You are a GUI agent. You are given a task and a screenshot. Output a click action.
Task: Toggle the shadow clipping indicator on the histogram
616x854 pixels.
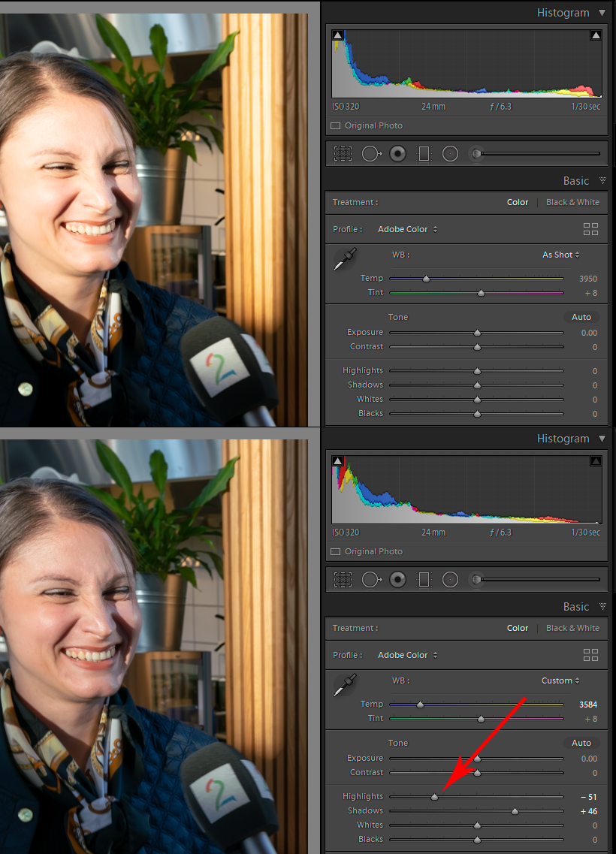(x=337, y=35)
